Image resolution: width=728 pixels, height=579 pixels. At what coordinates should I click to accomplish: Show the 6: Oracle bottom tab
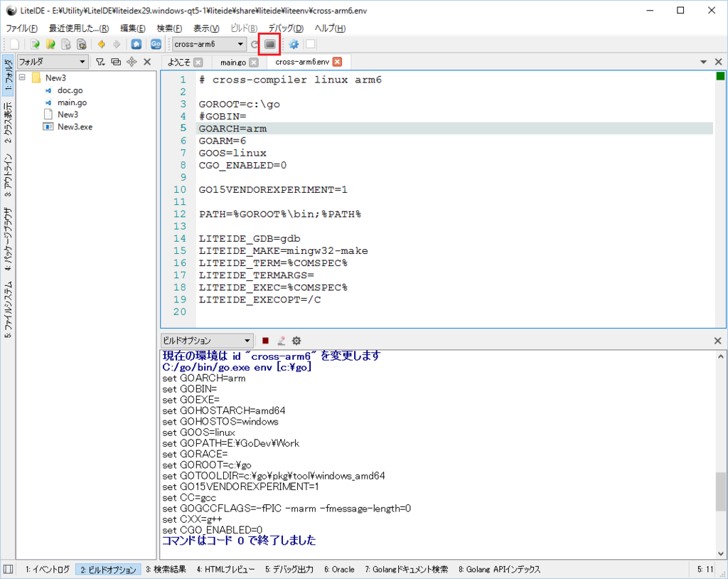tap(339, 569)
